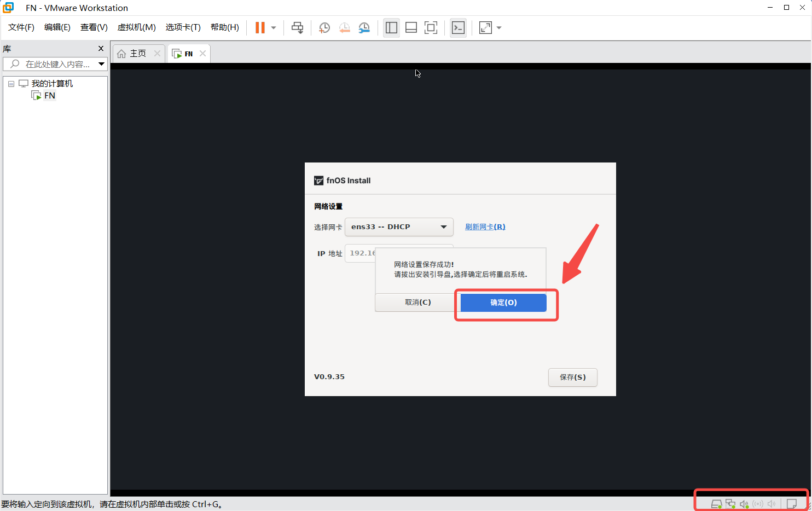Click the 刷新网卡(R) link

(485, 227)
